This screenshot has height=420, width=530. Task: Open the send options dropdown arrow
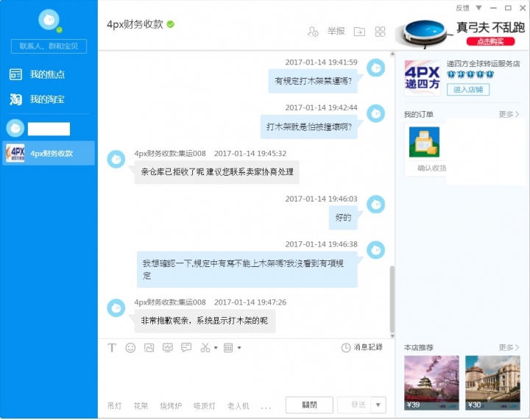(x=378, y=405)
